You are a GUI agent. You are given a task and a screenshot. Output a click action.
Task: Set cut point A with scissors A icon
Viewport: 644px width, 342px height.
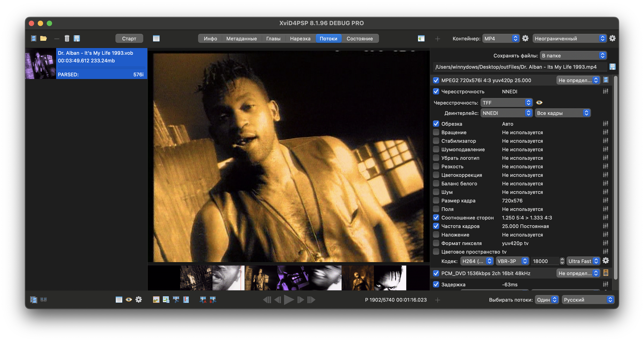click(x=203, y=300)
